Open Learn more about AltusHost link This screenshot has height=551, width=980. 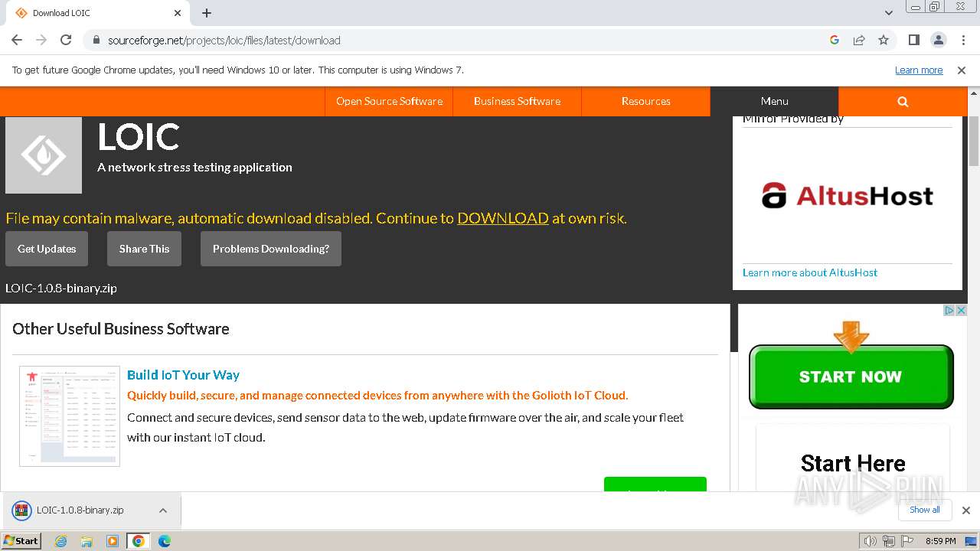(x=810, y=272)
